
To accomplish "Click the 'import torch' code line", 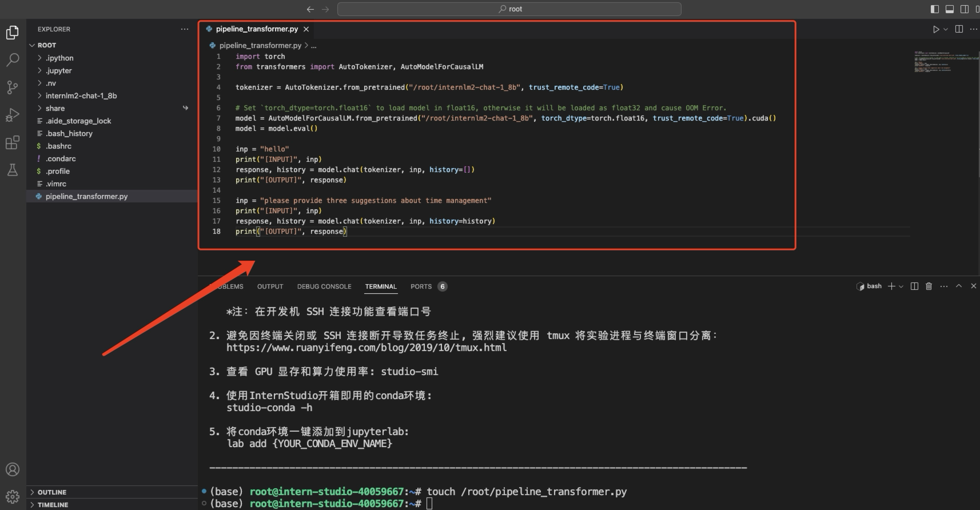I will point(260,57).
